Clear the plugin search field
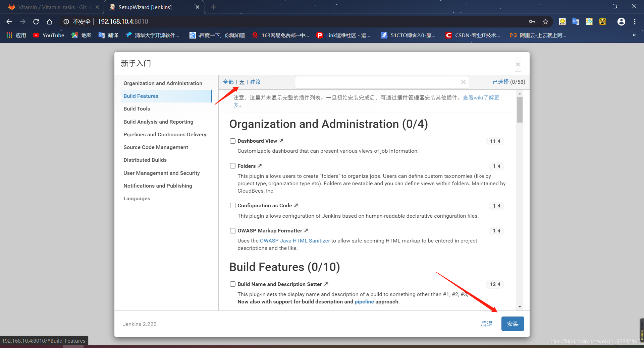This screenshot has height=348, width=644. [463, 82]
